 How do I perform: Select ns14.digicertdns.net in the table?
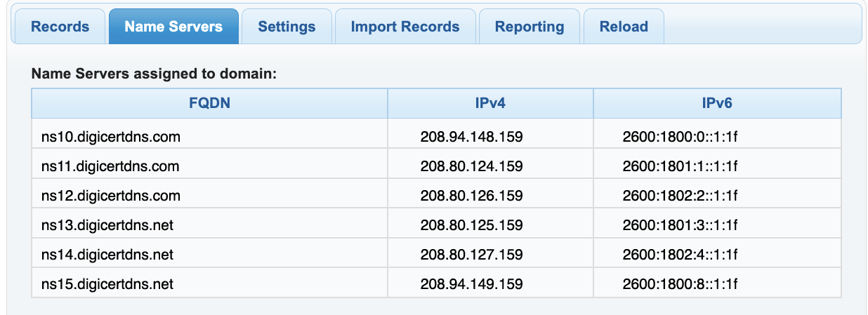pos(107,255)
